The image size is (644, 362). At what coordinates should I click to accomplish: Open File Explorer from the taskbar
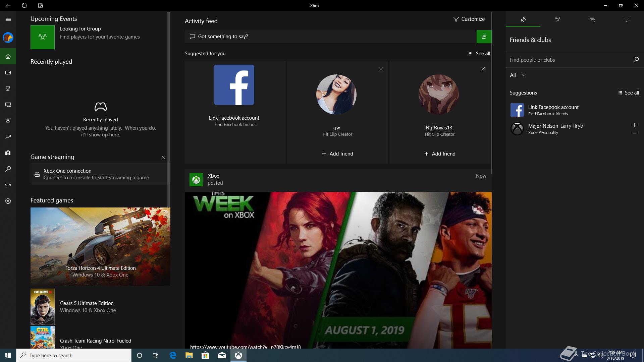(x=189, y=355)
